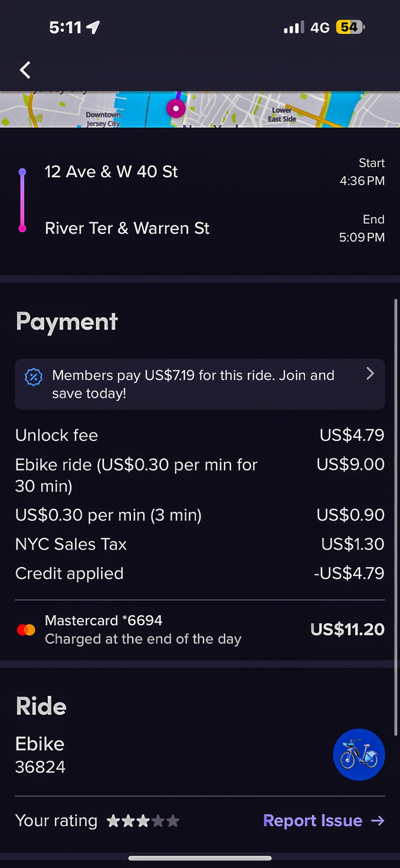Tap the 12 Ave & W 40 St start station
Screen dimensions: 400x868
click(111, 172)
